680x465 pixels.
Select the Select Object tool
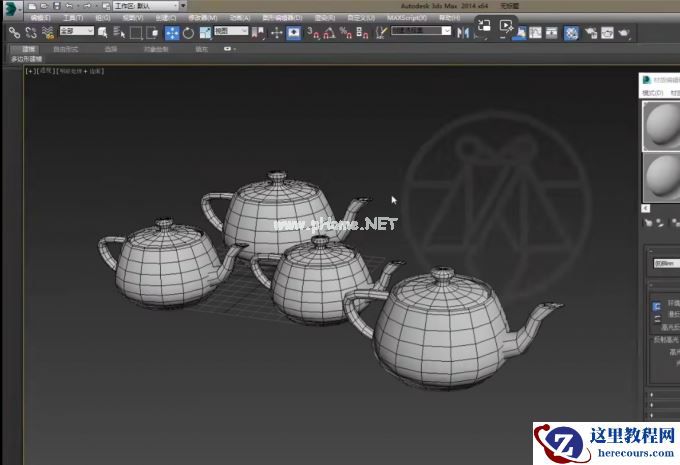point(102,32)
